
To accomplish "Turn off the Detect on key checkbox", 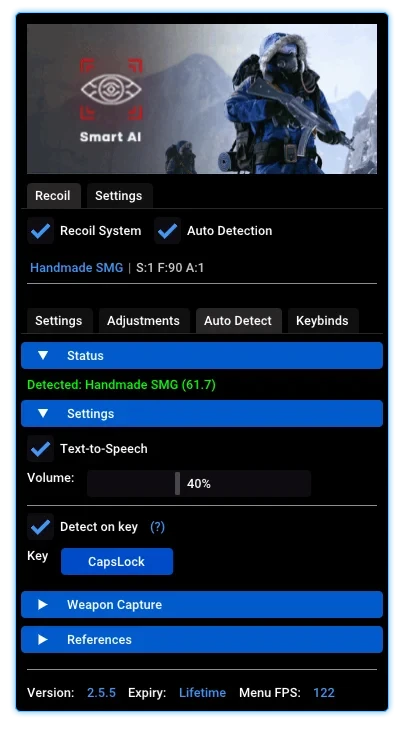I will 41,527.
